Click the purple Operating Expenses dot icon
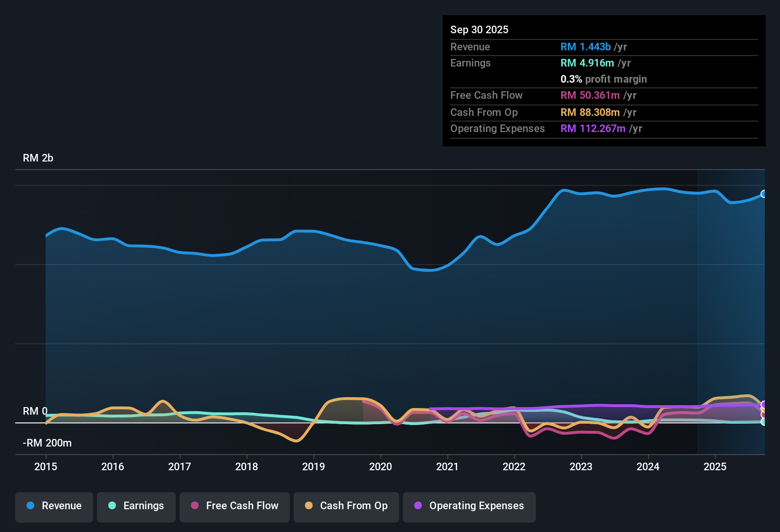This screenshot has height=532, width=780. (x=418, y=506)
